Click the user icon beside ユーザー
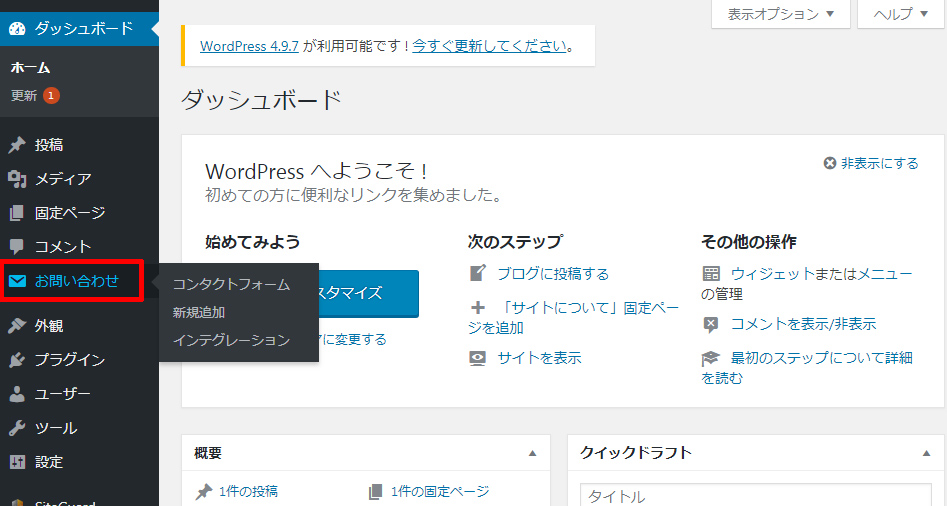The width and height of the screenshot is (947, 506). (x=17, y=394)
